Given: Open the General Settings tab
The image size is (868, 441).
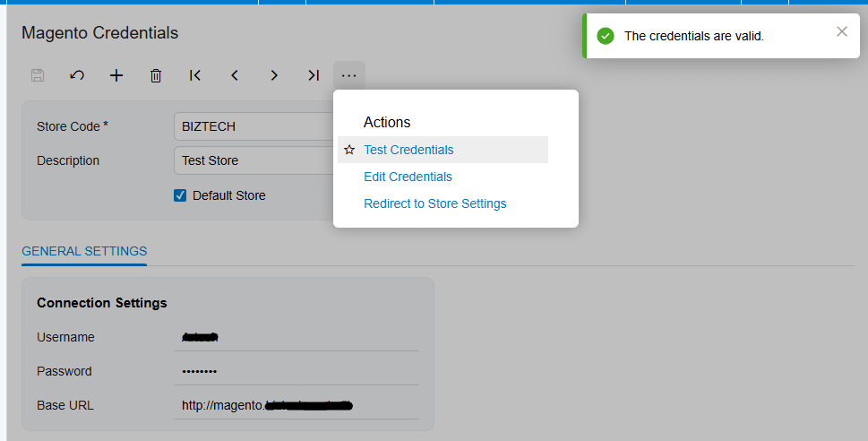Looking at the screenshot, I should [x=84, y=251].
